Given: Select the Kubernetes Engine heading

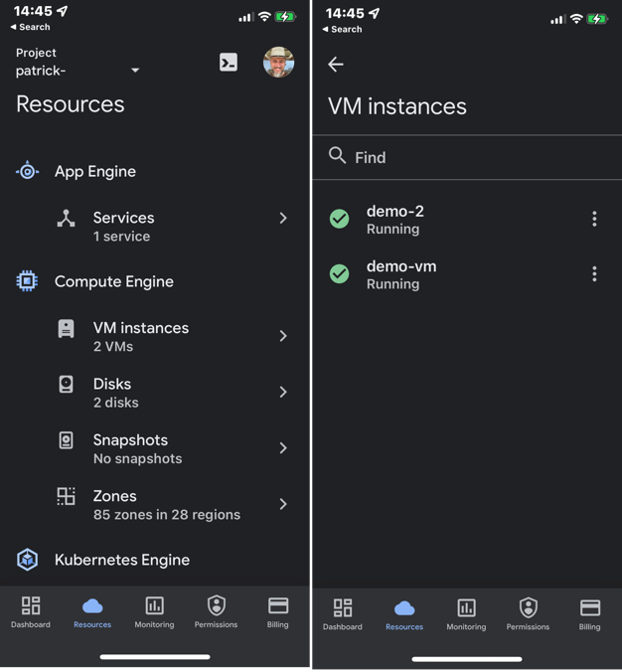Looking at the screenshot, I should [x=122, y=560].
